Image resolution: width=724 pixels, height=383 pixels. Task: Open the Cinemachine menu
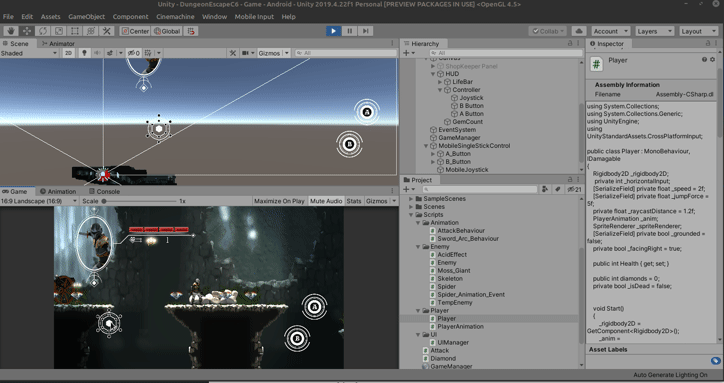175,17
